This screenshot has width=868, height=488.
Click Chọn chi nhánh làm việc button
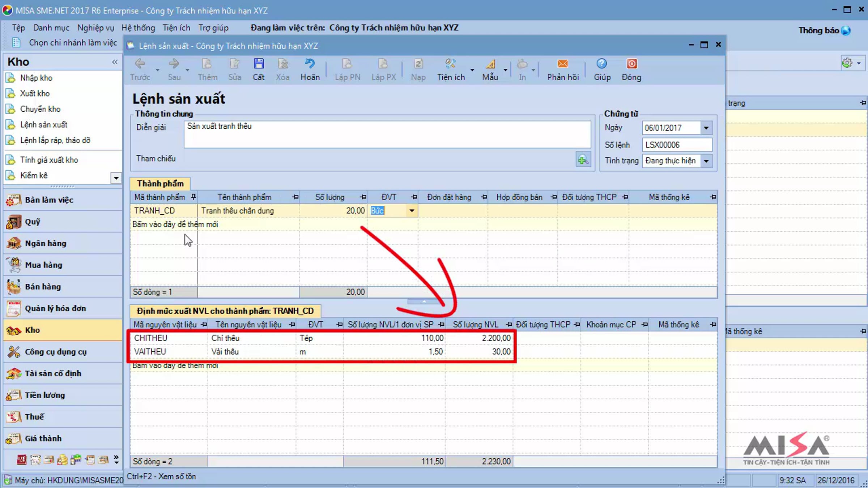(65, 43)
